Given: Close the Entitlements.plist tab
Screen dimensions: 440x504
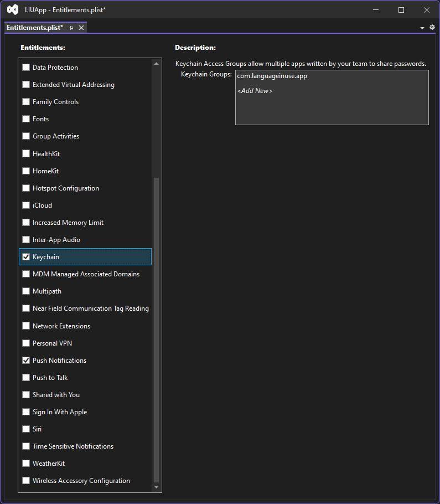Looking at the screenshot, I should [81, 28].
